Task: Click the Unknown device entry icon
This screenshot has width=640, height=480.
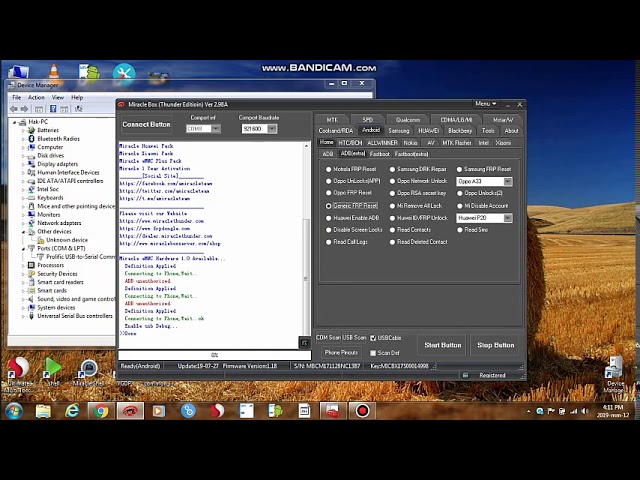Action: (x=40, y=240)
